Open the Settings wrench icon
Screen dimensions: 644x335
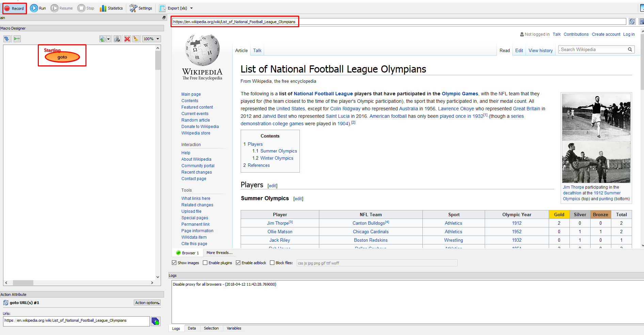click(x=141, y=8)
